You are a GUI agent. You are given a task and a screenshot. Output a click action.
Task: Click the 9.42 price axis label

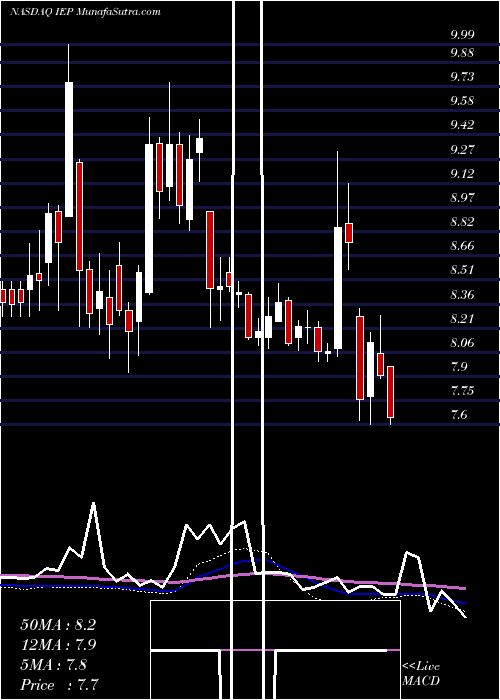click(x=462, y=125)
